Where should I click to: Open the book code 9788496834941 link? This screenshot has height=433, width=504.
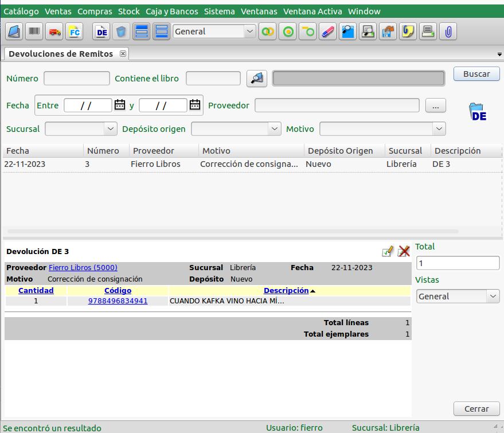tap(118, 301)
